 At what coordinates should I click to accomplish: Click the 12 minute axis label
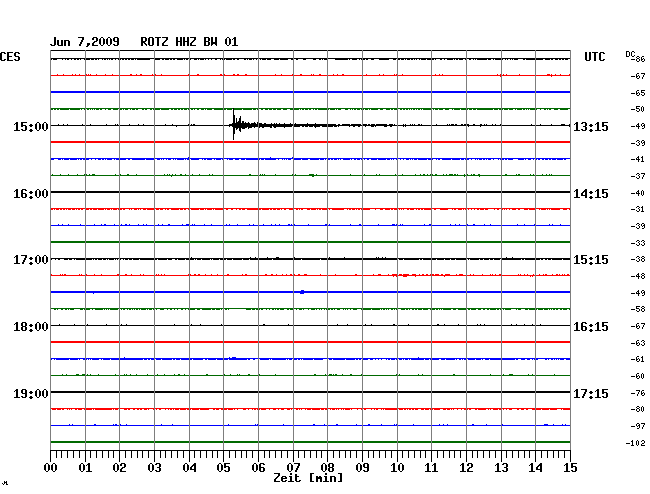[466, 468]
